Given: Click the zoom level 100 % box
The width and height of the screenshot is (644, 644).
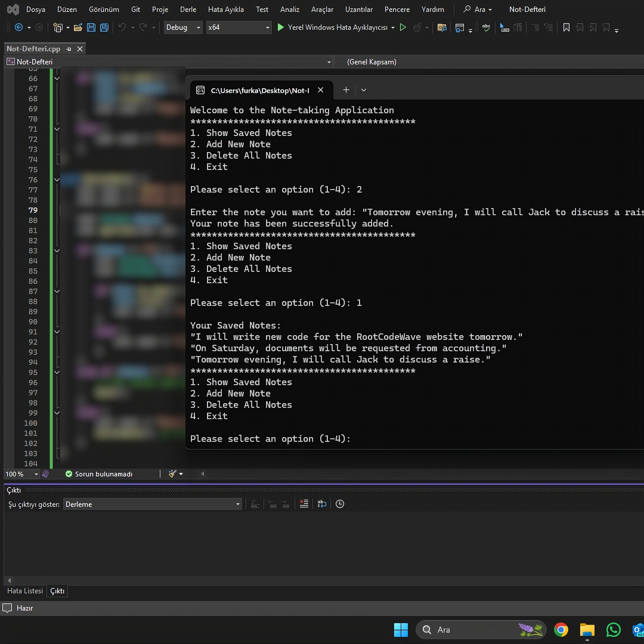Looking at the screenshot, I should tap(18, 474).
